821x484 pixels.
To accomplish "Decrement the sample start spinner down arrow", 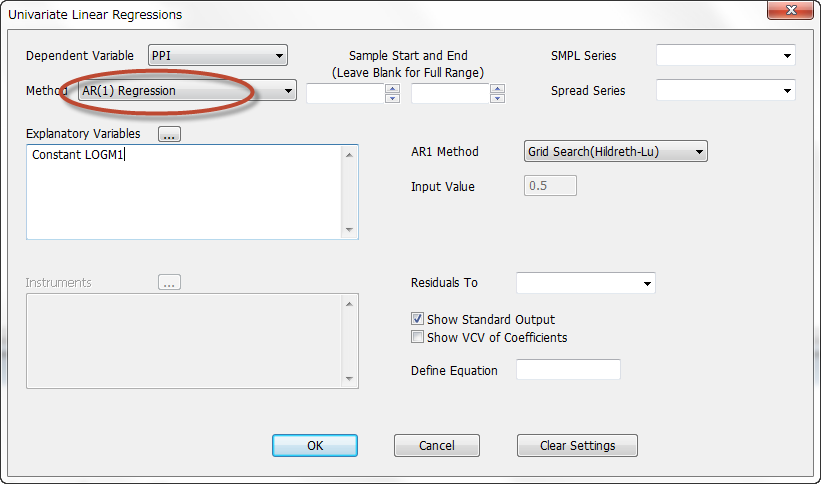I will (x=392, y=98).
